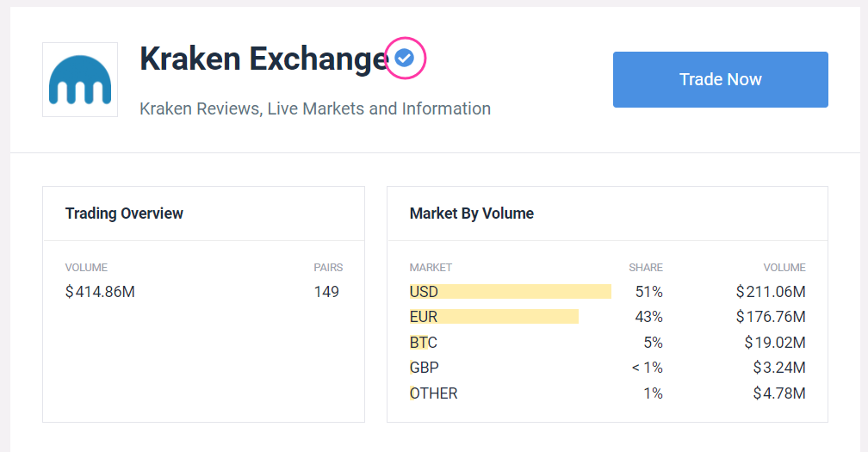Click the blue verified checkmark badge
This screenshot has width=868, height=452.
405,58
